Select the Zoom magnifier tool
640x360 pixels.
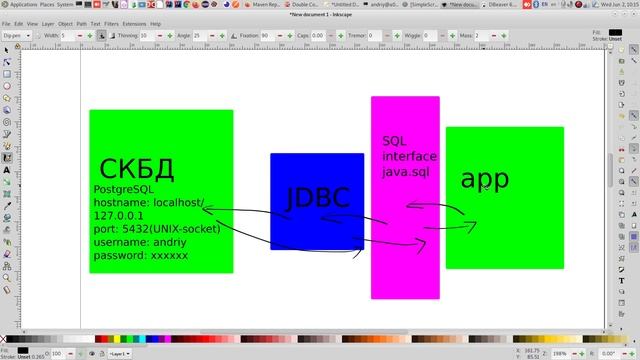tap(7, 278)
